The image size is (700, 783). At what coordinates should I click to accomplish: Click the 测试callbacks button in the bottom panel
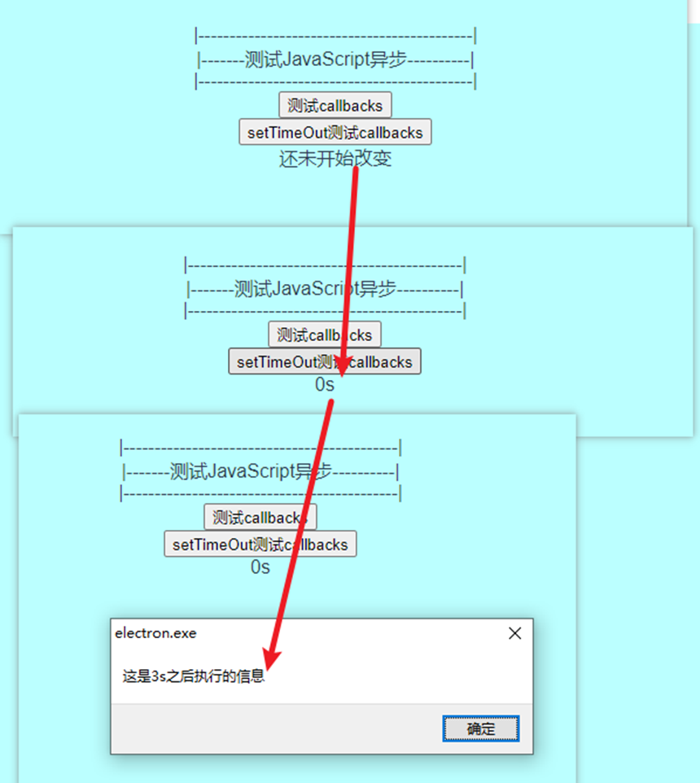point(259,516)
